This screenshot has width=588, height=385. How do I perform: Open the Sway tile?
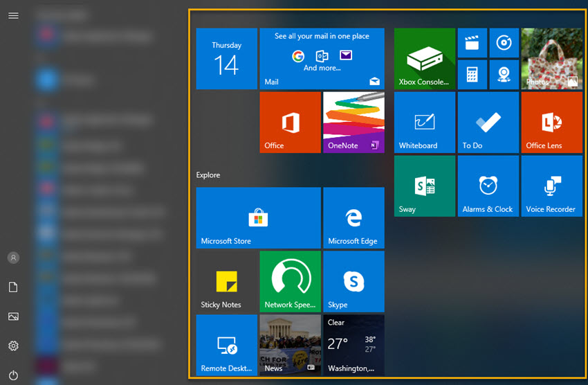(425, 186)
